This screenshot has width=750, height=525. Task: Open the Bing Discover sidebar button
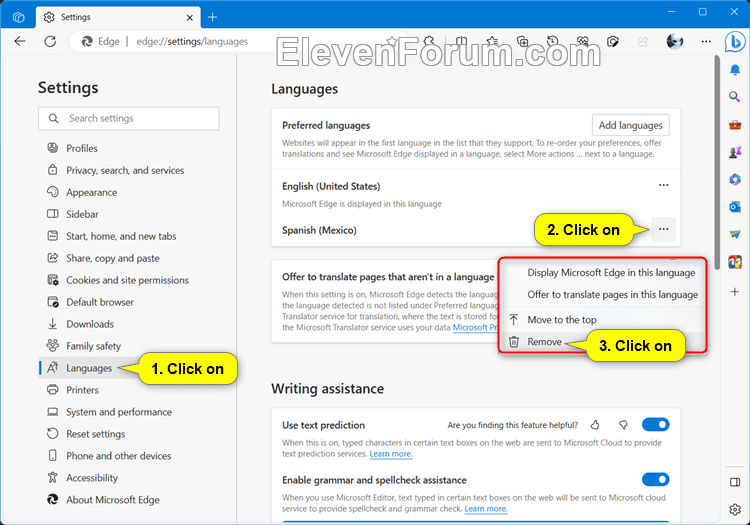point(735,42)
